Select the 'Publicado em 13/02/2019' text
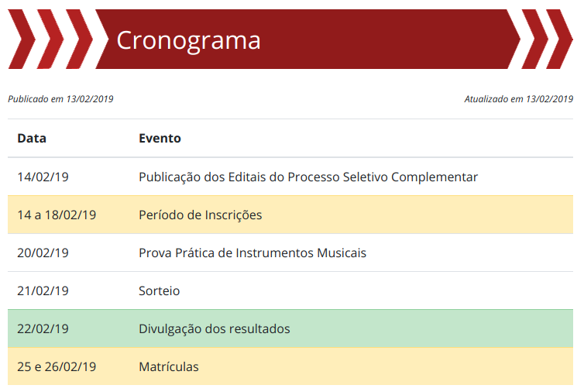 [x=60, y=99]
